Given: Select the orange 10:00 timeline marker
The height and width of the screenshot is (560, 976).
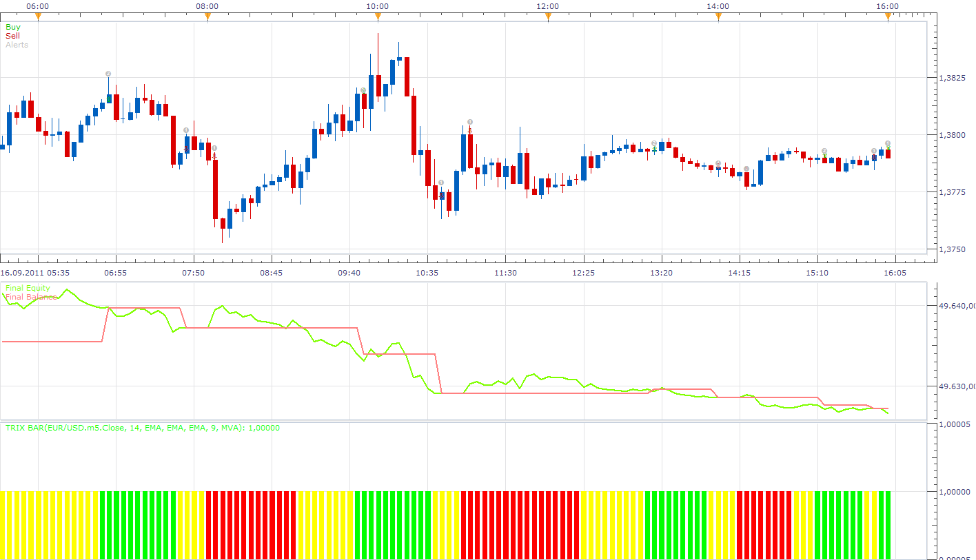Looking at the screenshot, I should coord(378,17).
